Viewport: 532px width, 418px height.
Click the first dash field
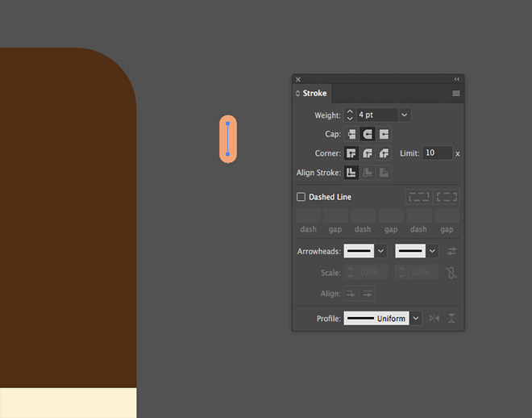point(309,215)
